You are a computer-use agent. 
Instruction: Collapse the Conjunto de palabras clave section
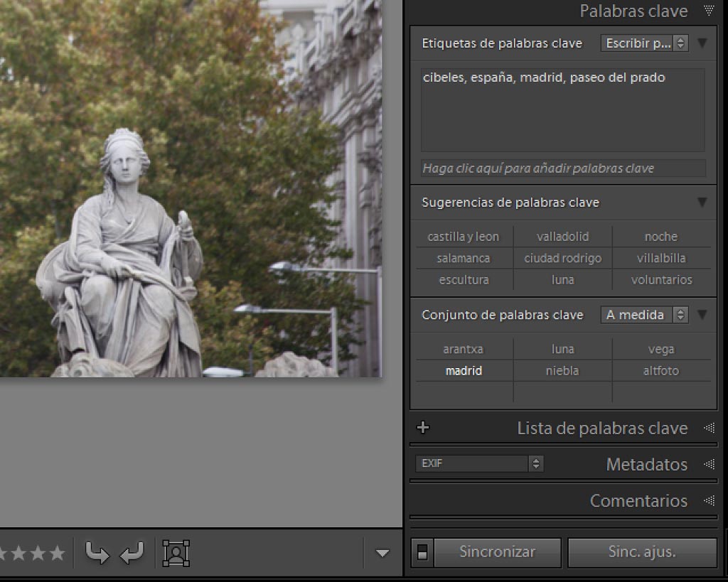[x=702, y=315]
